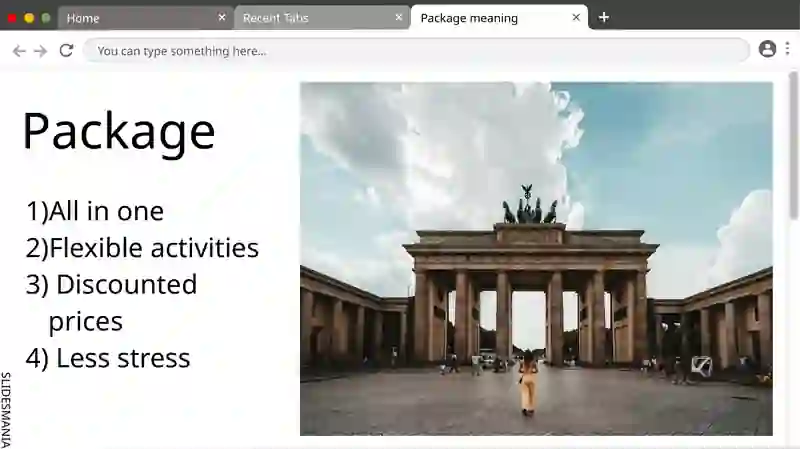Select the Package meaning tab
The height and width of the screenshot is (449, 800).
click(x=499, y=18)
